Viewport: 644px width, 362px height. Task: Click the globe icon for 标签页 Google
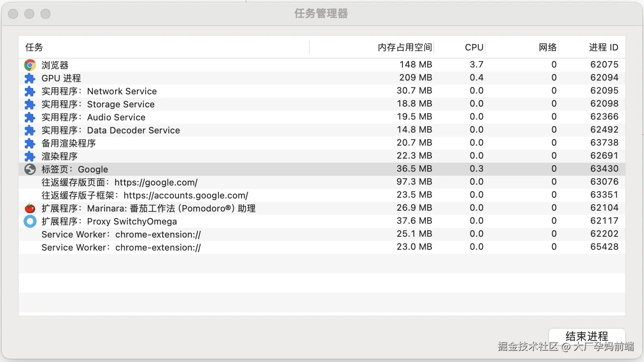pyautogui.click(x=30, y=169)
